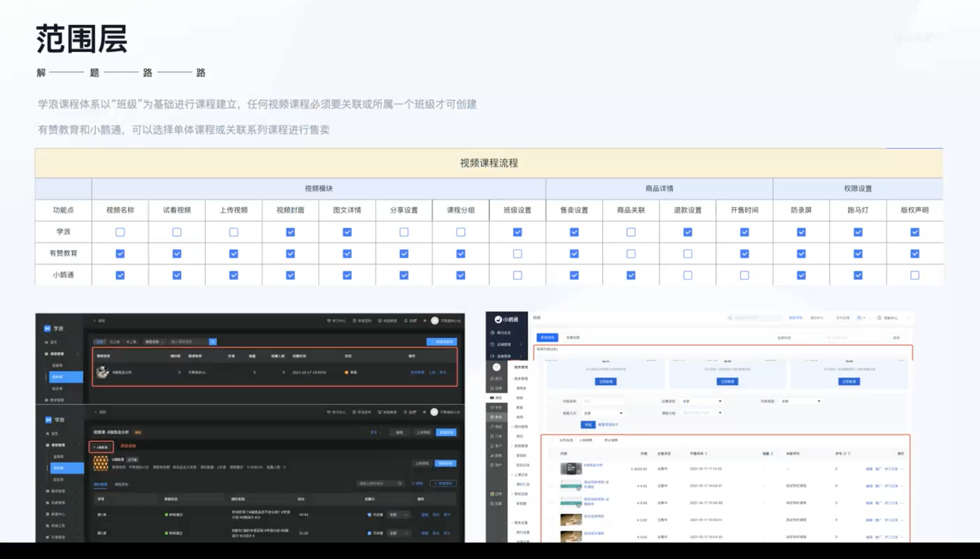
Task: Click the blue search icon in 学浪 course filter
Action: [x=213, y=342]
